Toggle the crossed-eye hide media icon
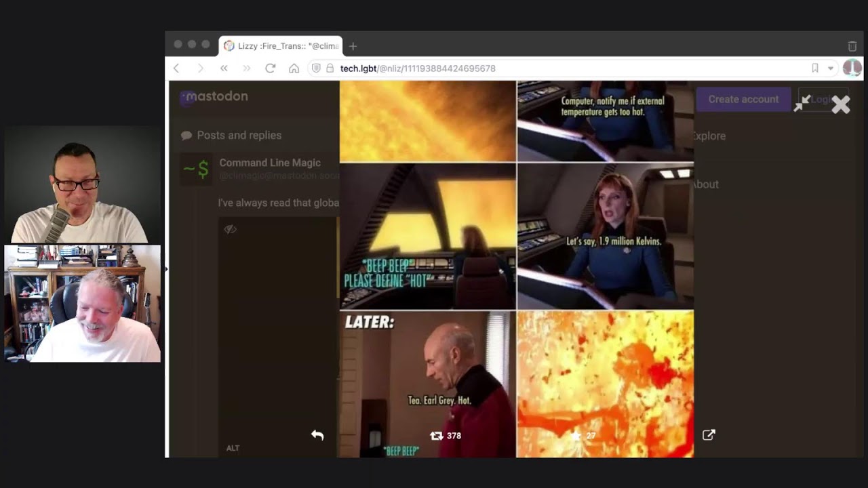 click(230, 229)
